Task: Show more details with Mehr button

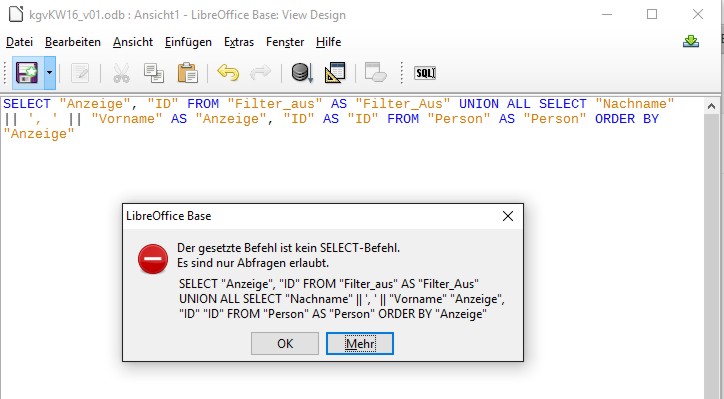Action: pos(360,344)
